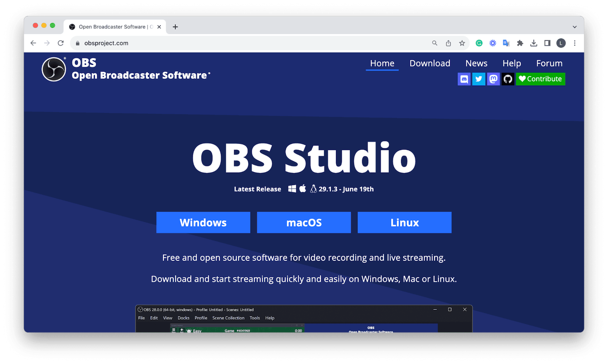Image resolution: width=608 pixels, height=364 pixels.
Task: Click the green macOS full-screen window button
Action: tap(53, 25)
